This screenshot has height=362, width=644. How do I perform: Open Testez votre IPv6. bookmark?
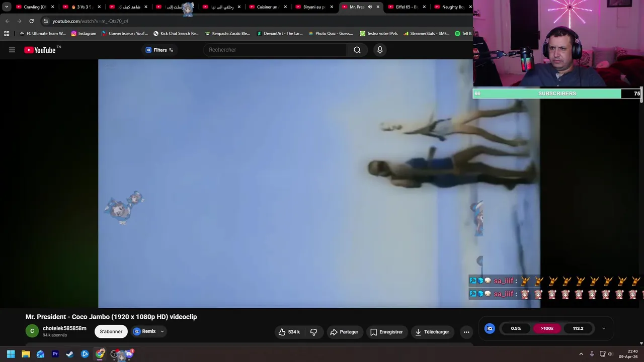[x=378, y=34]
